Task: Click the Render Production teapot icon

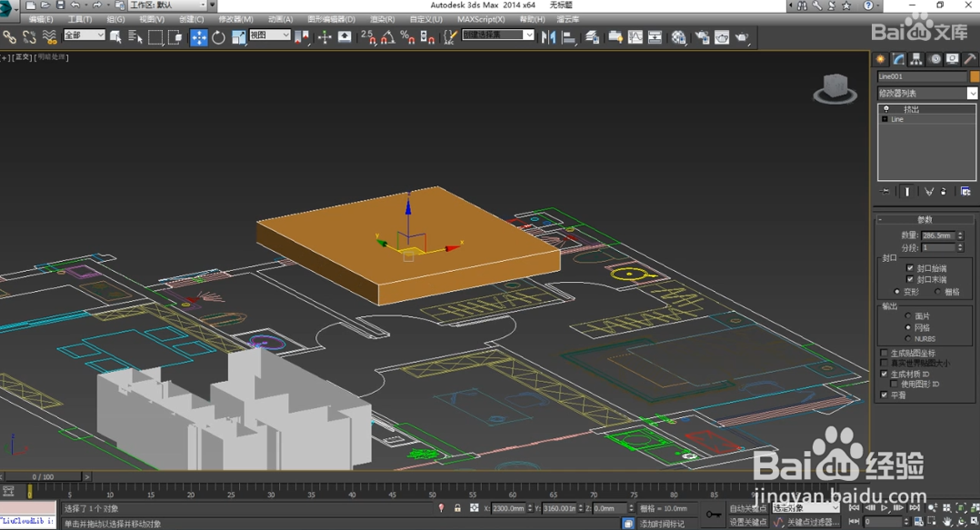Action: 743,37
